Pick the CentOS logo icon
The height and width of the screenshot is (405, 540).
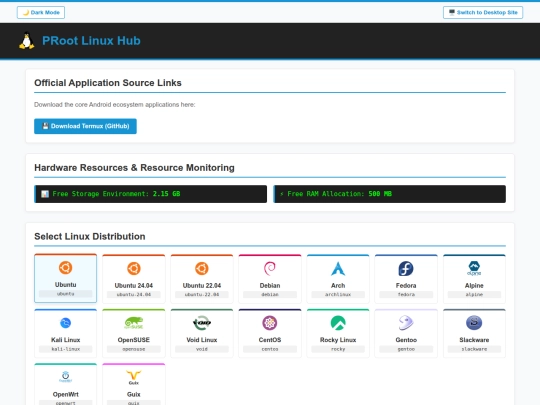pos(270,323)
